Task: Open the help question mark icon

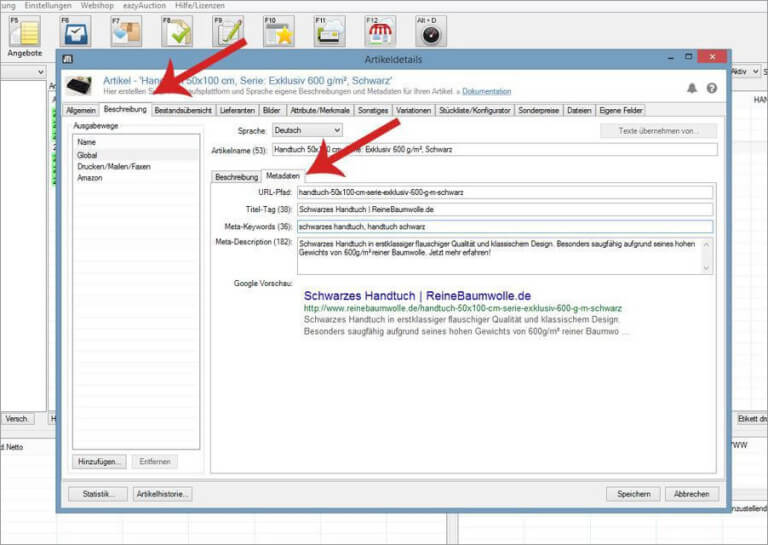Action: point(711,88)
